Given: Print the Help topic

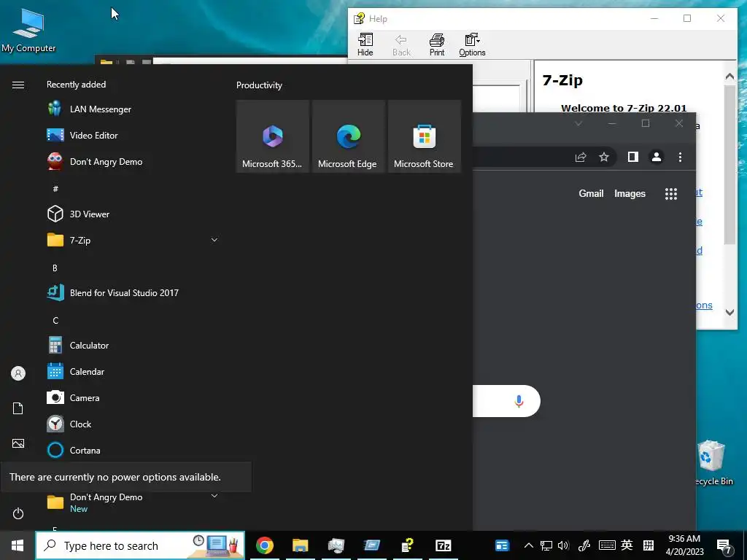Looking at the screenshot, I should (x=437, y=44).
